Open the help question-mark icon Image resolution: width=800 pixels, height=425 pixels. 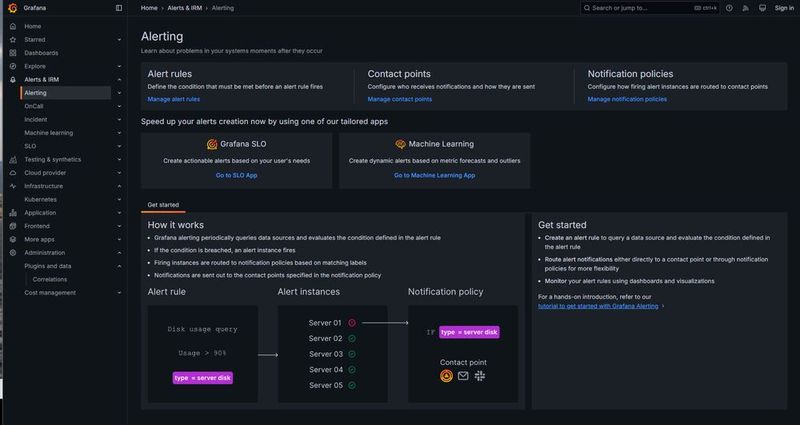pyautogui.click(x=729, y=8)
